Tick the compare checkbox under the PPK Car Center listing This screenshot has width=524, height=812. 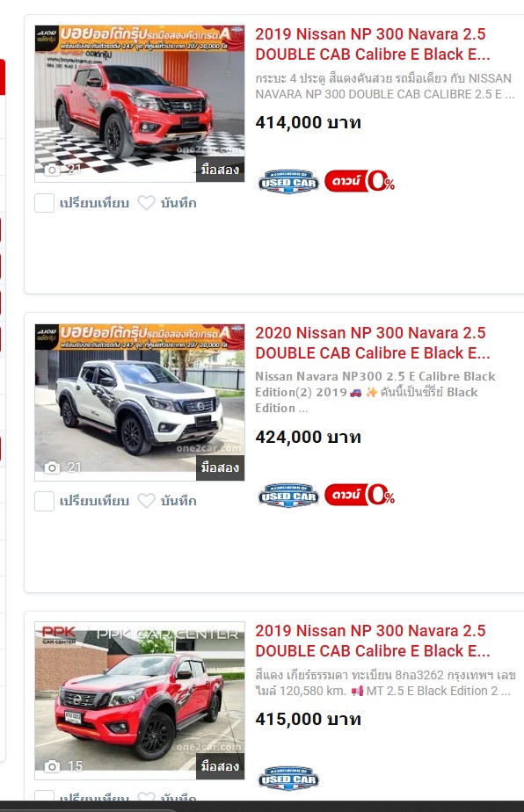44,795
